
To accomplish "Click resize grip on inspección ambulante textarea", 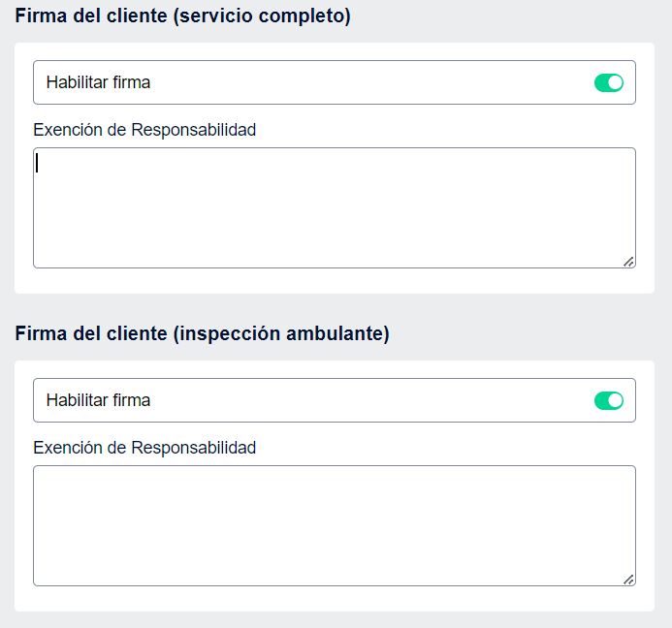I will click(628, 579).
